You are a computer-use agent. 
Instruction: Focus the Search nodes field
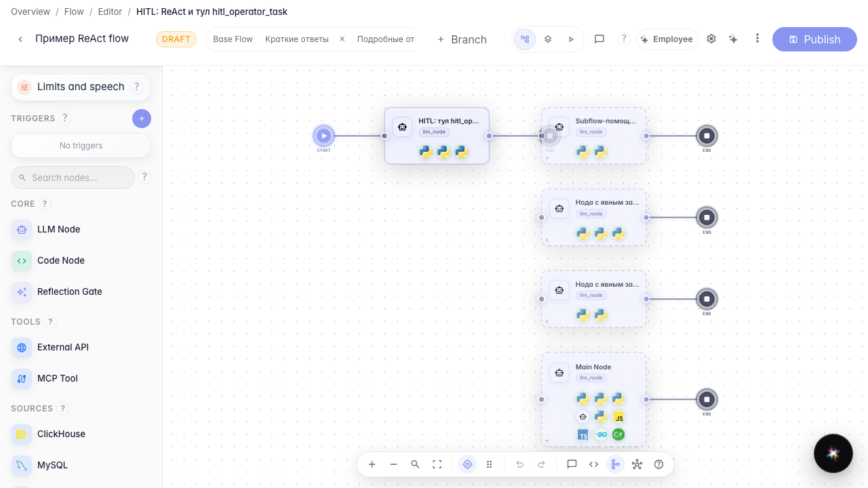[73, 178]
